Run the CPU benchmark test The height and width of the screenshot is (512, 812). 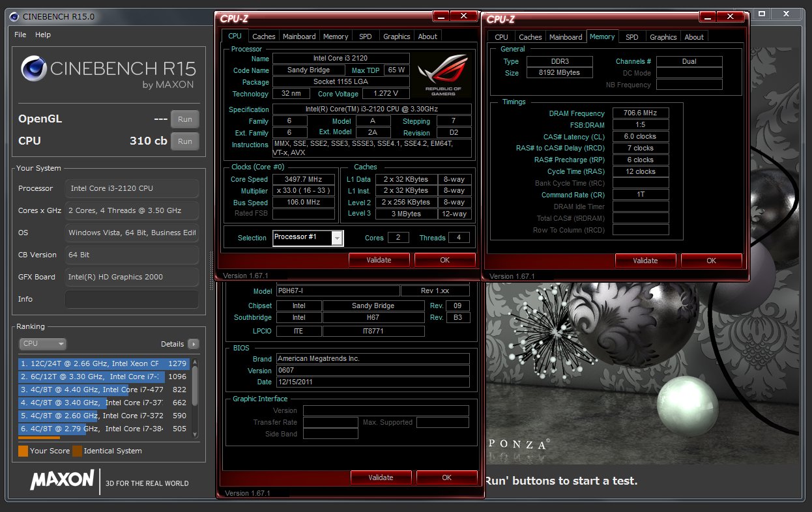[185, 141]
